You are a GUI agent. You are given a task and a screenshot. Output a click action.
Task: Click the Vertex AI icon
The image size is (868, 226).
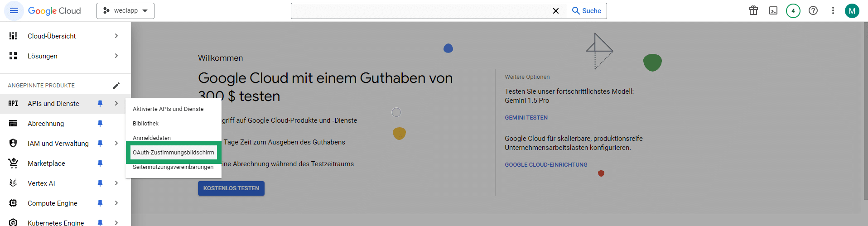pos(13,183)
